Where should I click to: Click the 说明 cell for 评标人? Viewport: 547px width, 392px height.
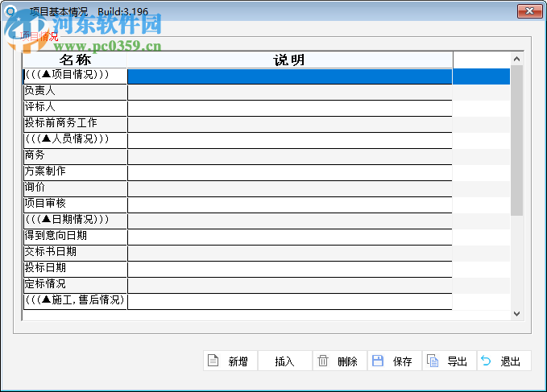[x=290, y=108]
